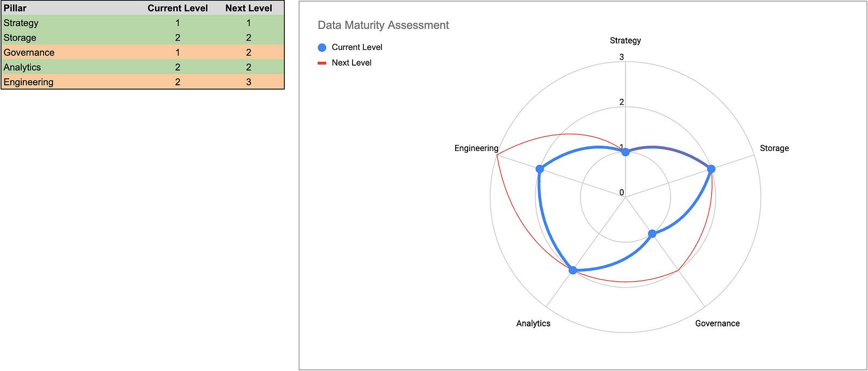This screenshot has width=868, height=371.
Task: Click the Current Level column header
Action: click(177, 8)
